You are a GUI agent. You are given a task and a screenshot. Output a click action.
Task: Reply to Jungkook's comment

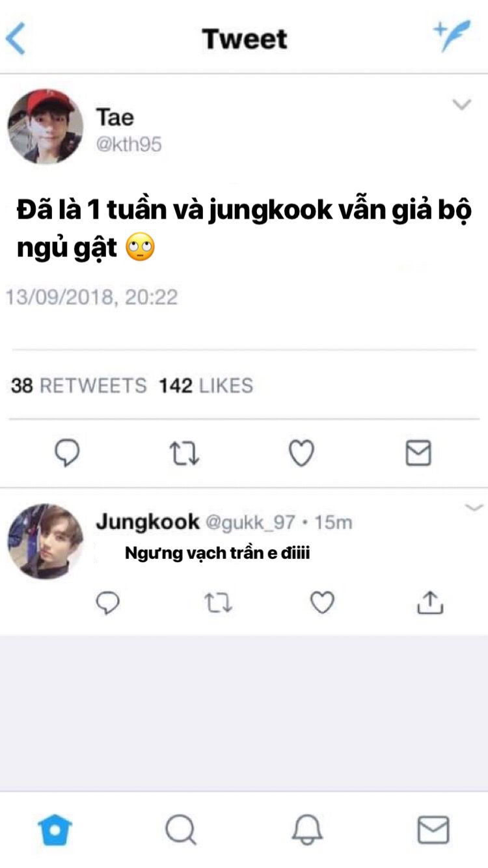pyautogui.click(x=108, y=604)
